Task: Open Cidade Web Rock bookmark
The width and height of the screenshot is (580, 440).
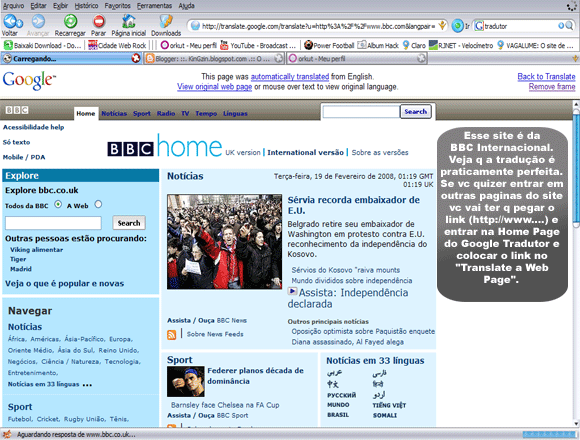Action: tap(117, 45)
